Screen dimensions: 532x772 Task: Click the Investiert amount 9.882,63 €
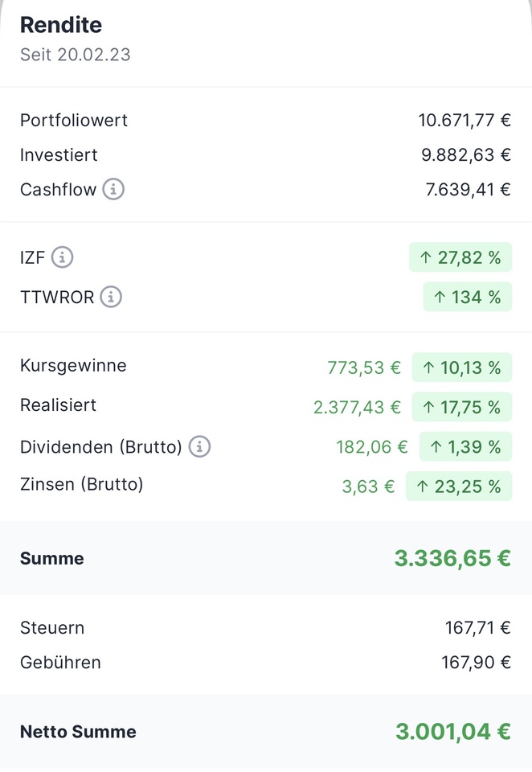466,155
